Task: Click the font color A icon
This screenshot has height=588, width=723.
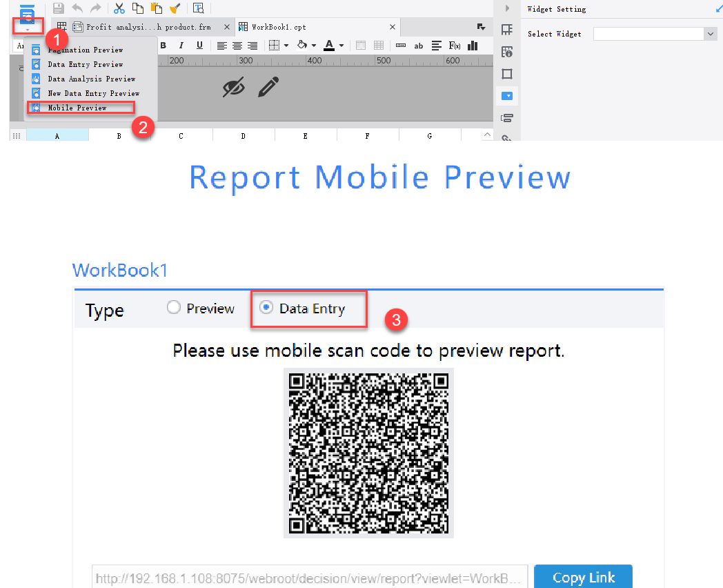Action: pyautogui.click(x=329, y=45)
